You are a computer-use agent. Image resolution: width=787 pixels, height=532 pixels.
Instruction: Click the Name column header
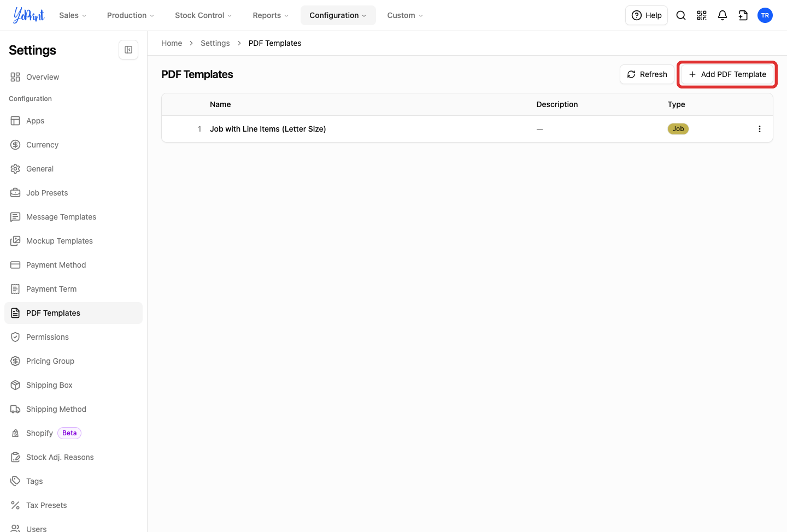(220, 104)
